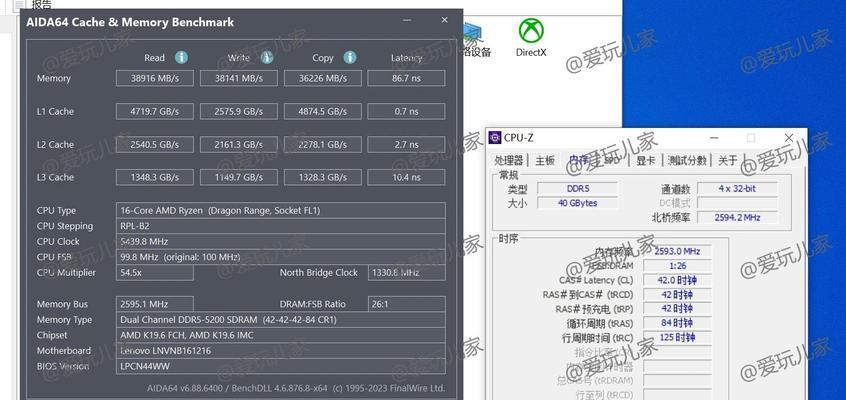846x400 pixels.
Task: Switch to the 主板 tab in CPU-Z
Action: click(545, 160)
